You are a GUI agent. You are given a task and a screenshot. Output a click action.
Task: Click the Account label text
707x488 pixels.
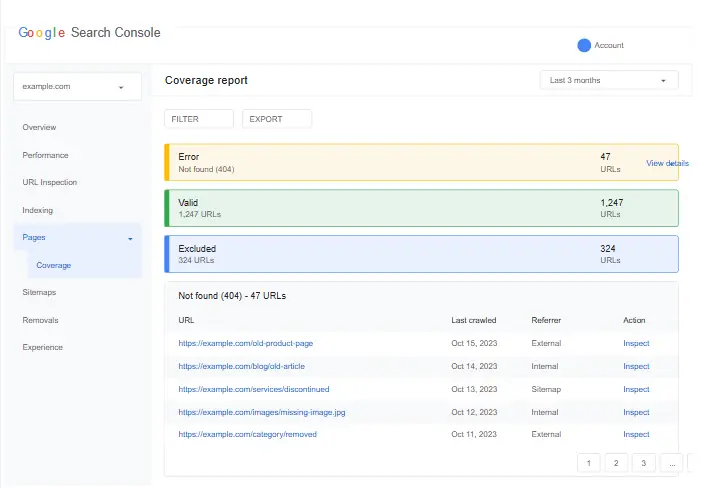(609, 45)
